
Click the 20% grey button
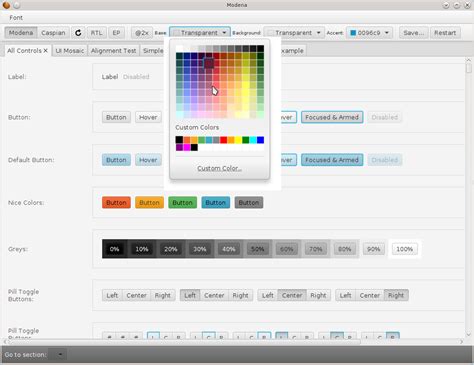tap(171, 249)
